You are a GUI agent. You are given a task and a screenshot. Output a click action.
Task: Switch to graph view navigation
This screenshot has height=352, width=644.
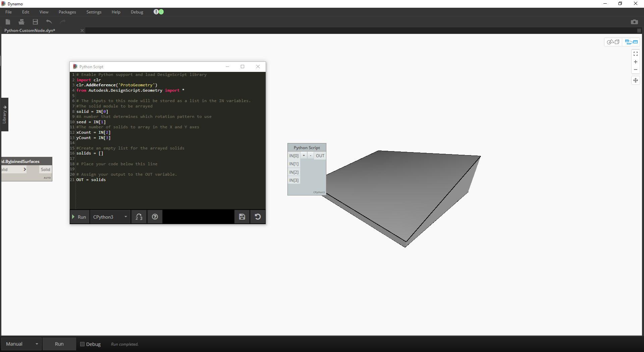[x=631, y=42]
